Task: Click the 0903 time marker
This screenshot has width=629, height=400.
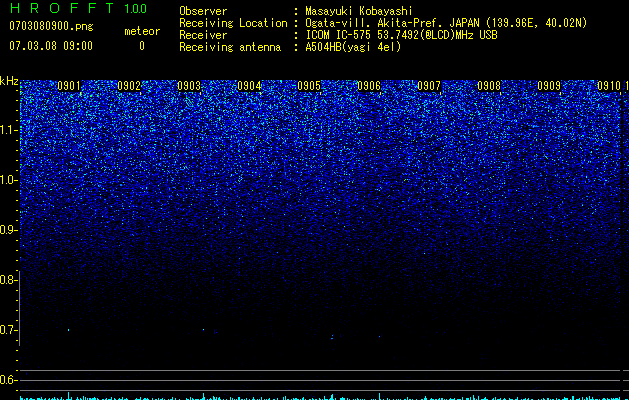Action: pyautogui.click(x=189, y=86)
